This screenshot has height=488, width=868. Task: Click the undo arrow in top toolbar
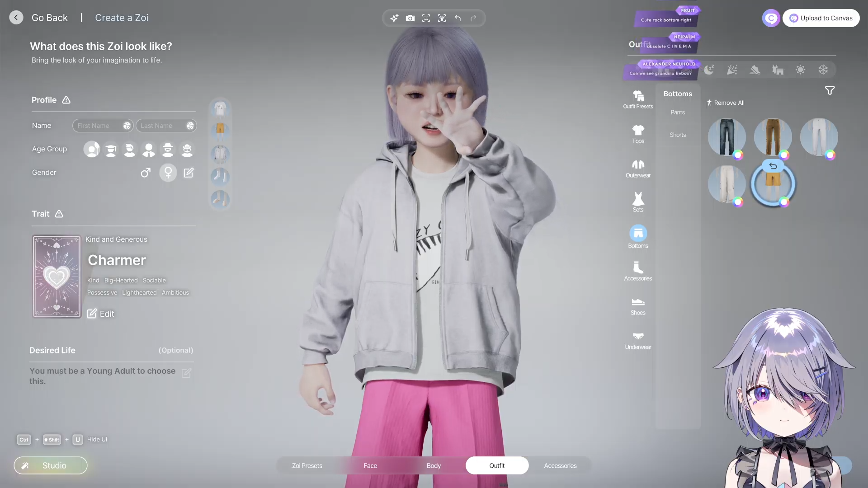[458, 18]
